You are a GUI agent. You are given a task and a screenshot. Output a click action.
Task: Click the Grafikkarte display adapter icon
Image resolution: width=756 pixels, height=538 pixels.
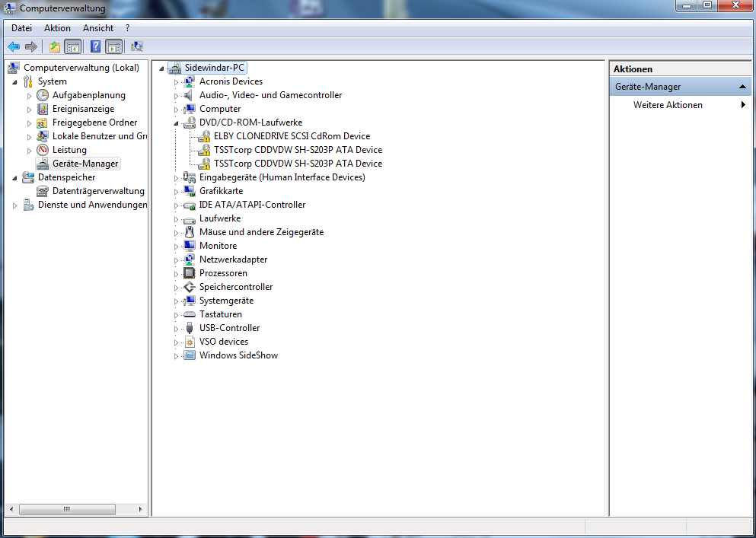point(190,191)
